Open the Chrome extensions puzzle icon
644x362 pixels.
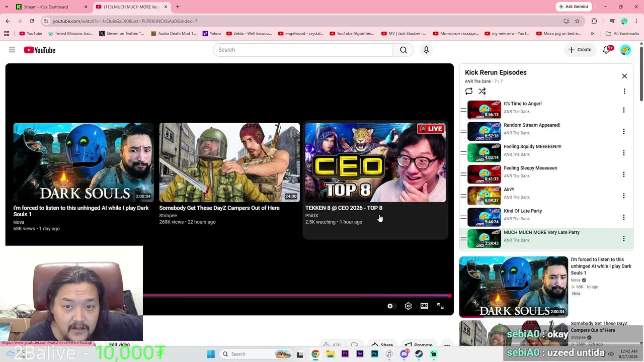(x=594, y=21)
